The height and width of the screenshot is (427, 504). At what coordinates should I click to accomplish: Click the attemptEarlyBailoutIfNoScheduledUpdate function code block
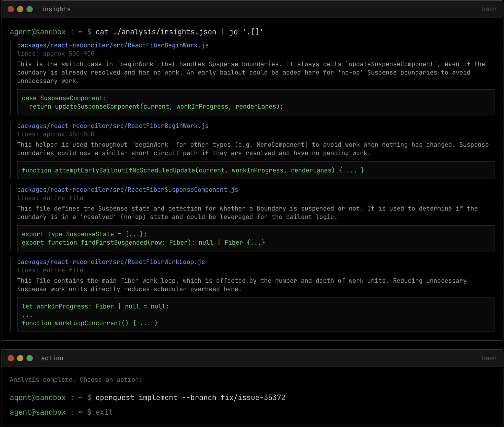193,170
